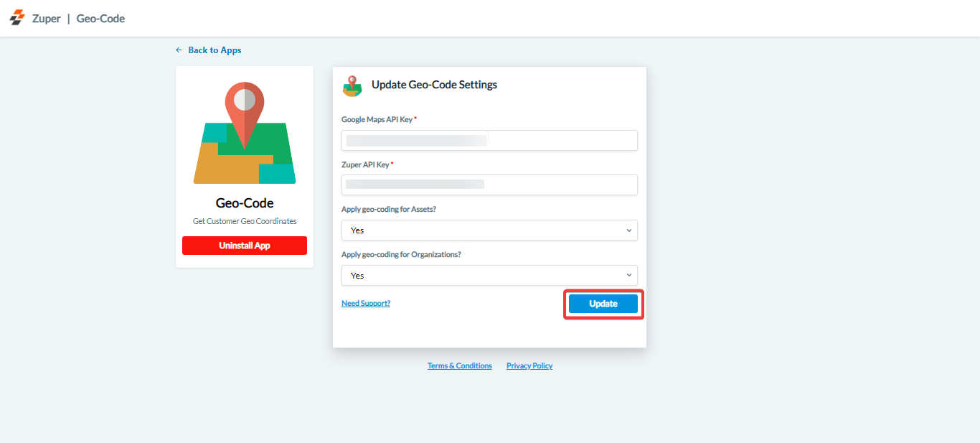Screen dimensions: 980x443
Task: Click the Zuper API Key label
Action: tap(365, 165)
